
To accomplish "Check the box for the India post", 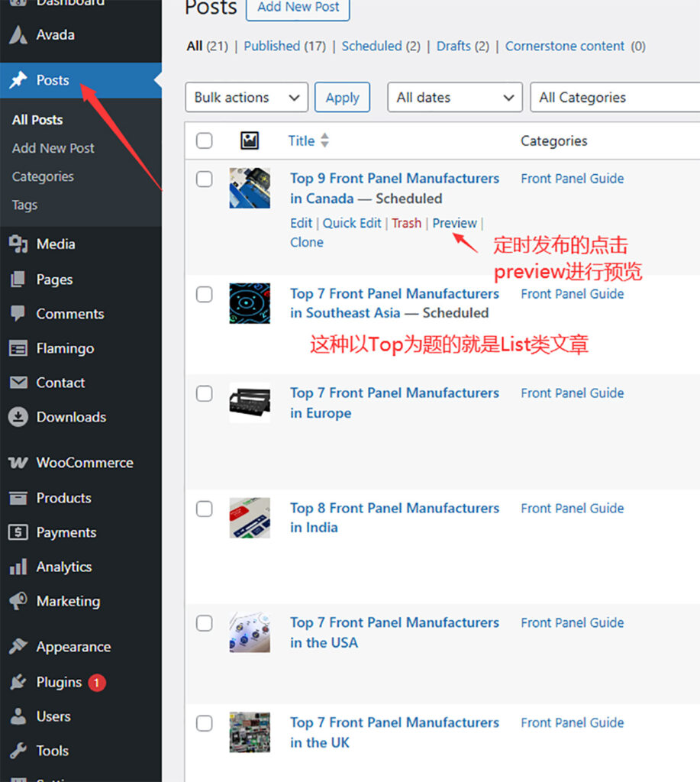I will [x=204, y=509].
